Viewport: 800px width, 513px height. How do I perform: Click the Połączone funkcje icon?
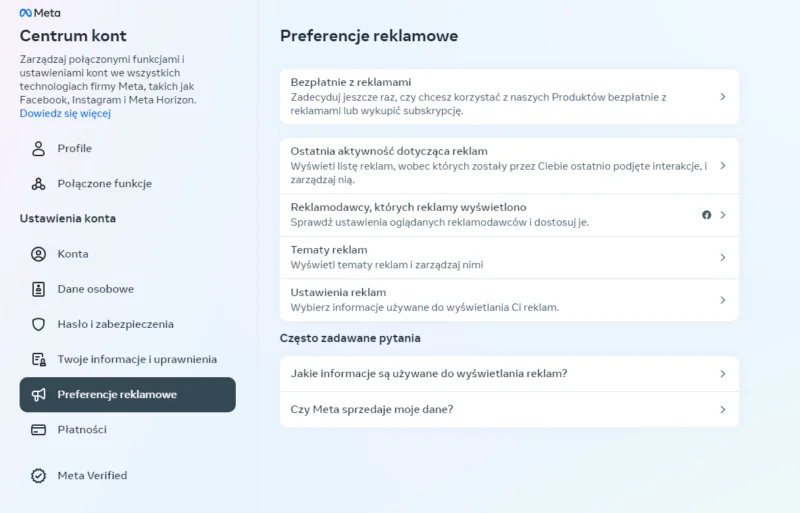[x=39, y=184]
